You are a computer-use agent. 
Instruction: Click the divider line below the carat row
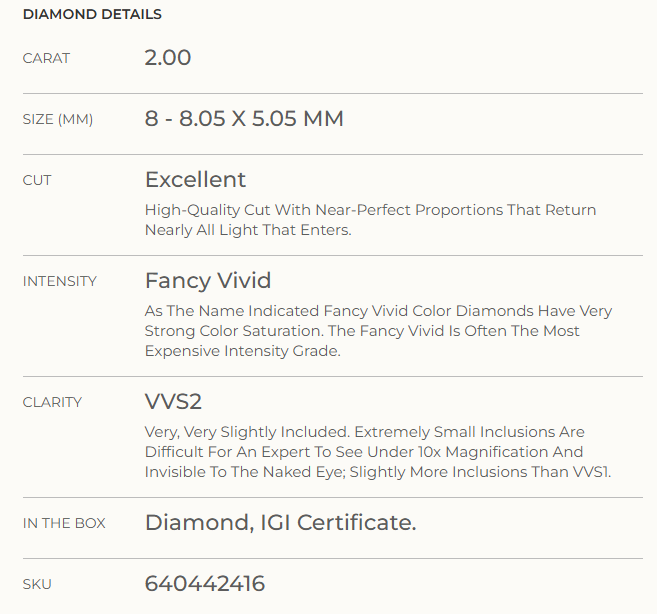[333, 93]
